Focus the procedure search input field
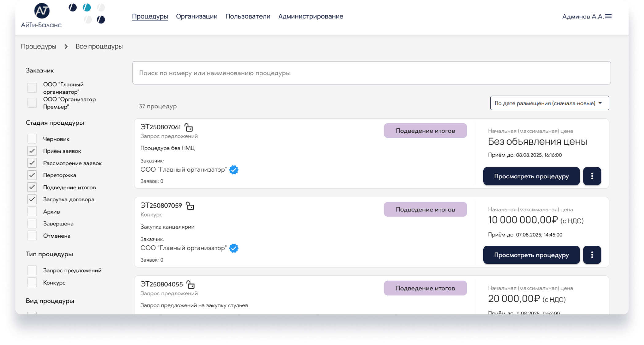Viewport: 644px width, 345px height. click(x=371, y=73)
